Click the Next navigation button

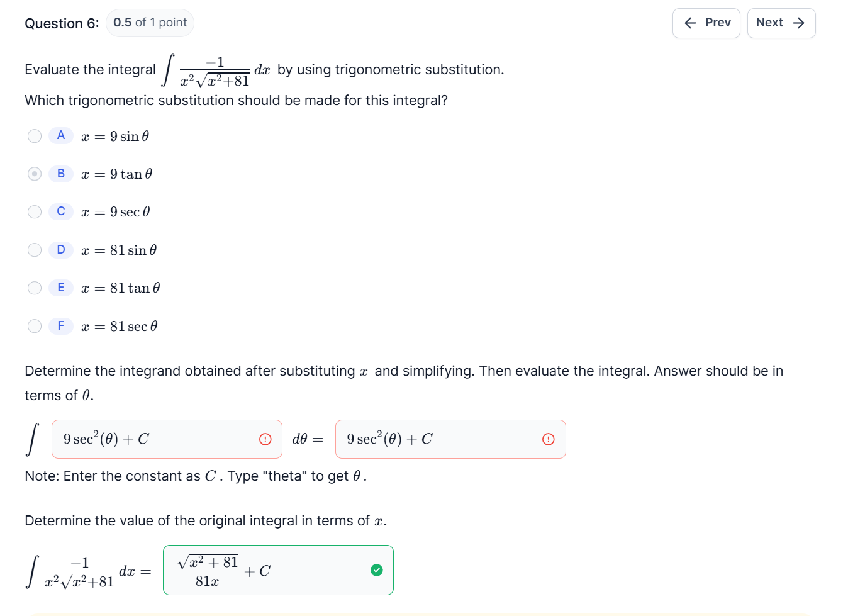pos(781,23)
